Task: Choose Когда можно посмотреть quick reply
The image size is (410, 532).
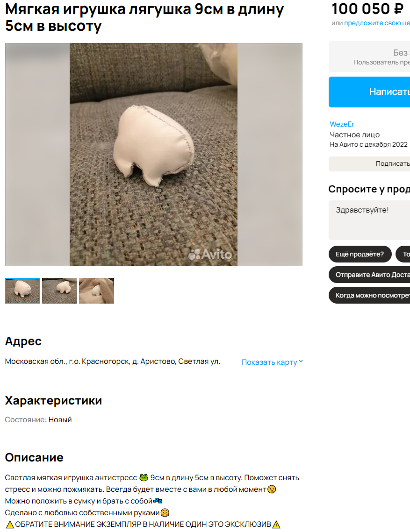Action: tap(369, 295)
